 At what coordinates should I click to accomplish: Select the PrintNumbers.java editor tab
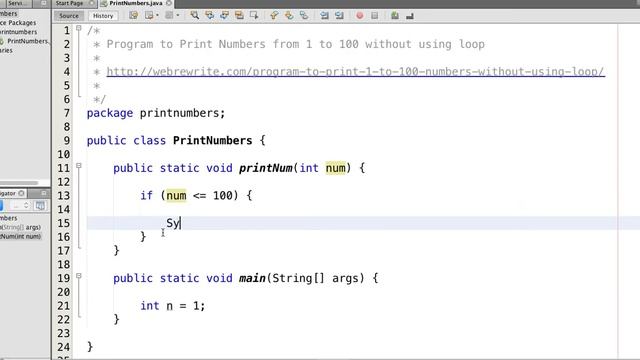tap(136, 3)
